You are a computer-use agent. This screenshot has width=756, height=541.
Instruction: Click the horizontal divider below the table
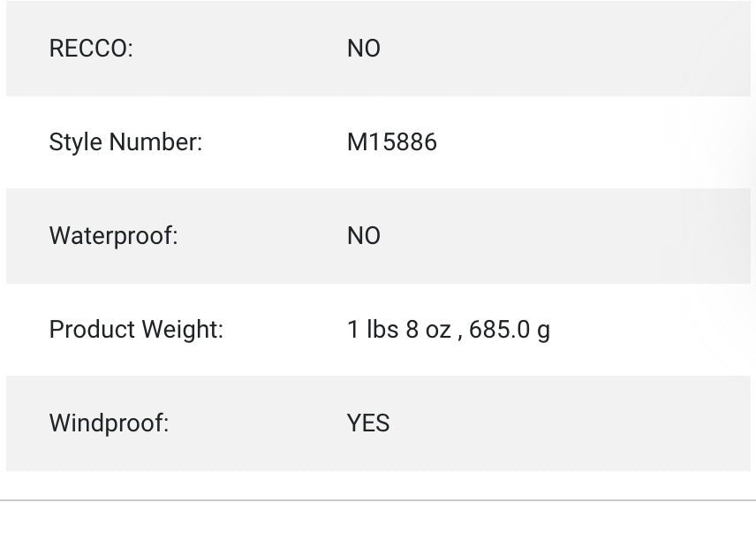pyautogui.click(x=378, y=500)
